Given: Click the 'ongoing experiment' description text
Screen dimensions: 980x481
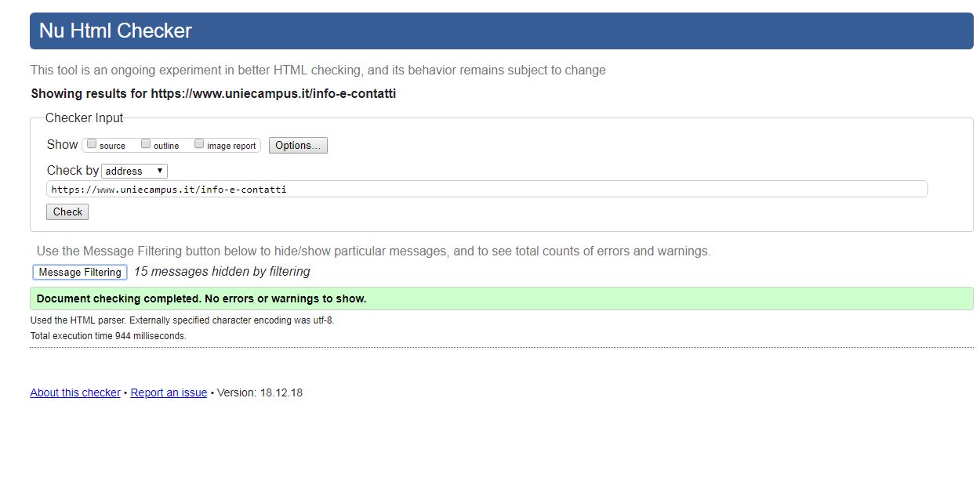Looking at the screenshot, I should pos(318,71).
